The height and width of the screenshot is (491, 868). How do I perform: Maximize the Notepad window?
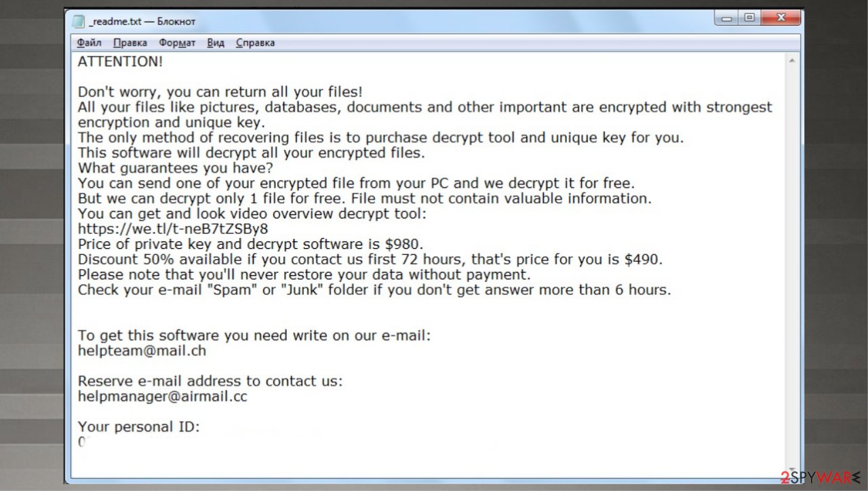[x=749, y=18]
